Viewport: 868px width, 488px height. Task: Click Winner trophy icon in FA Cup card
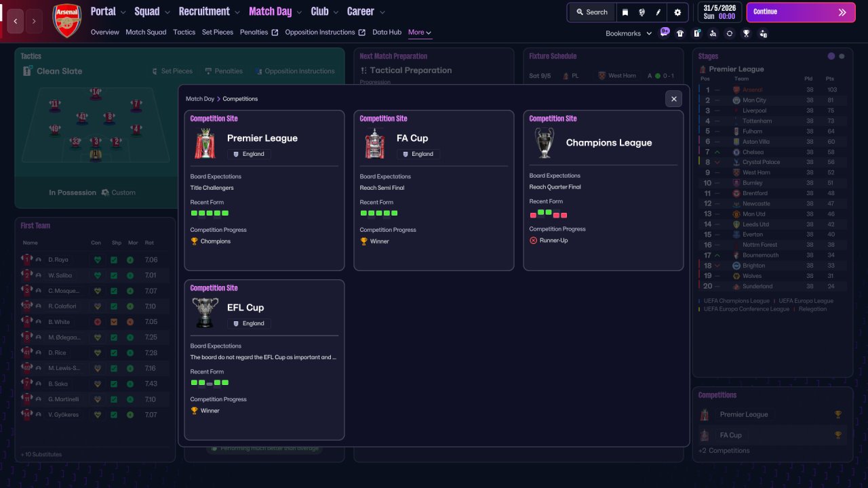[x=364, y=241]
